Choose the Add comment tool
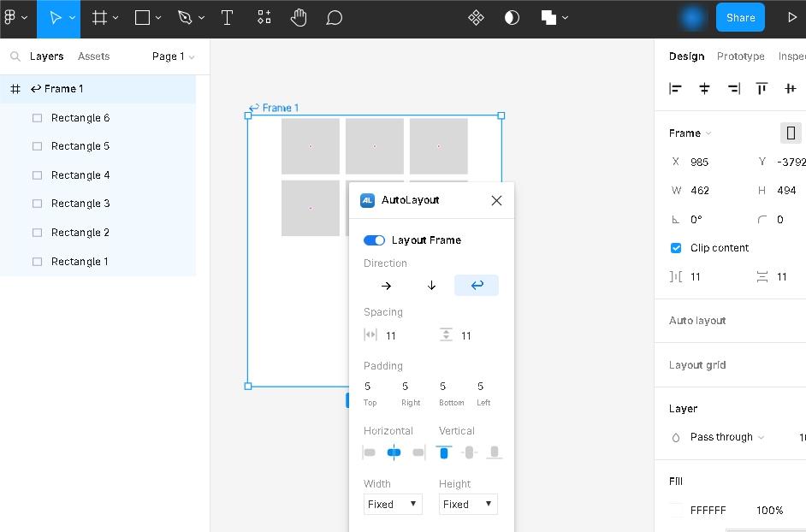 pos(335,18)
